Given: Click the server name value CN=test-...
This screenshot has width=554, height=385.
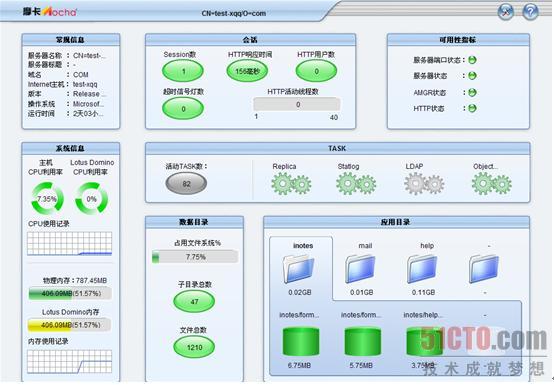Looking at the screenshot, I should click(x=89, y=55).
